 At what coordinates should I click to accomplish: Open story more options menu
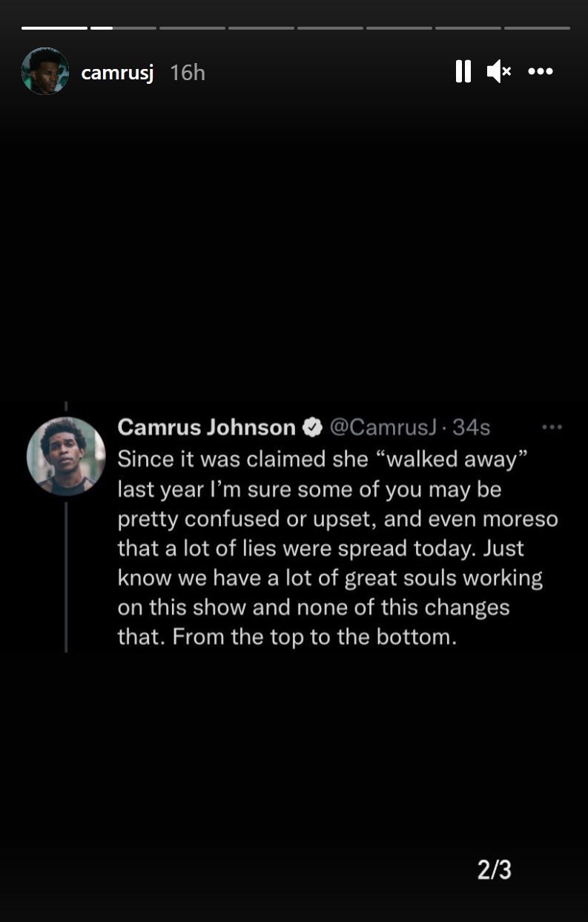click(x=541, y=71)
